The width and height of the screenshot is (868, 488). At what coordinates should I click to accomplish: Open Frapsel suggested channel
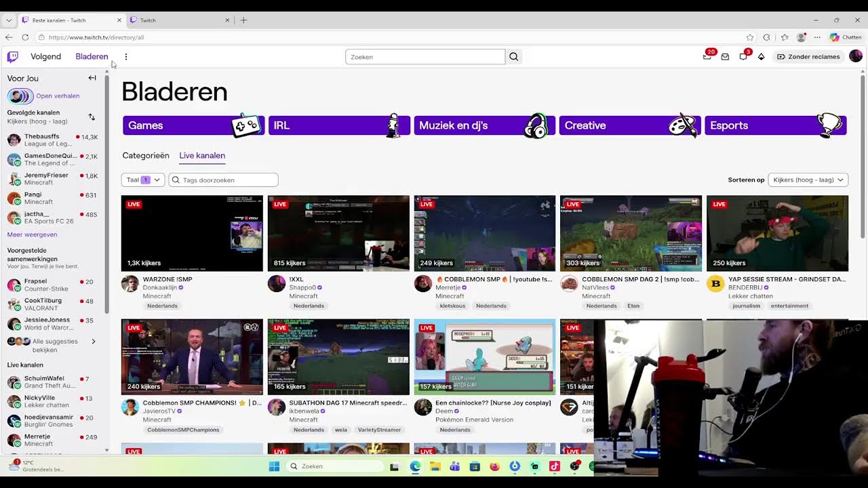[53, 285]
